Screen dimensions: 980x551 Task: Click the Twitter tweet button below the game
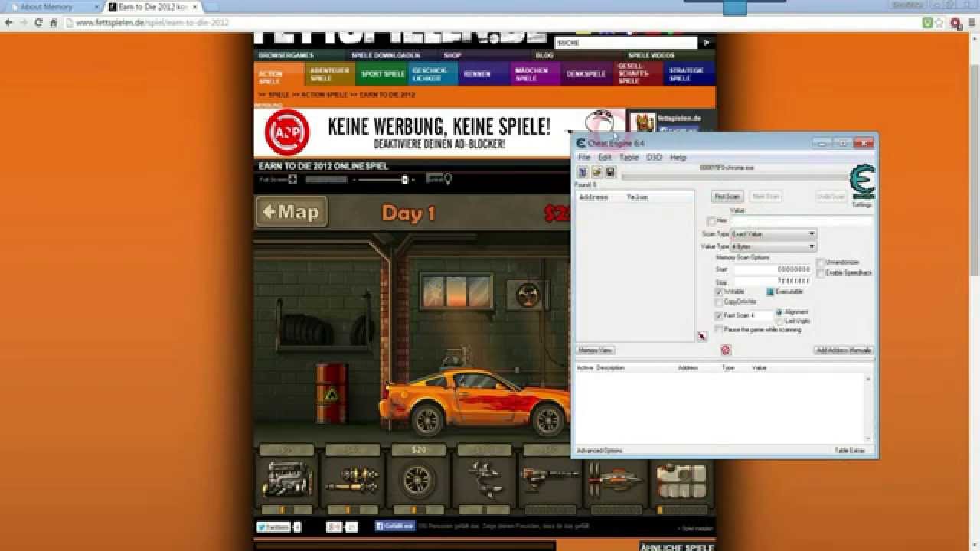coord(273,527)
